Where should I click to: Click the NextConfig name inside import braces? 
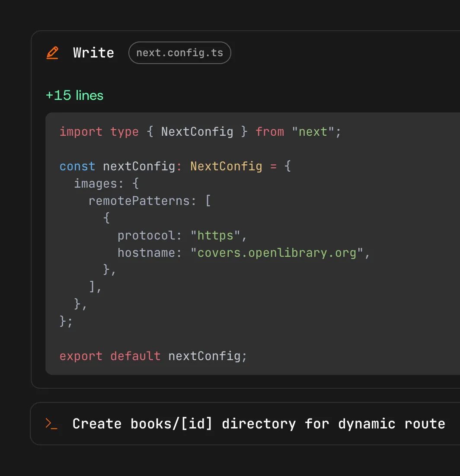[x=197, y=131]
